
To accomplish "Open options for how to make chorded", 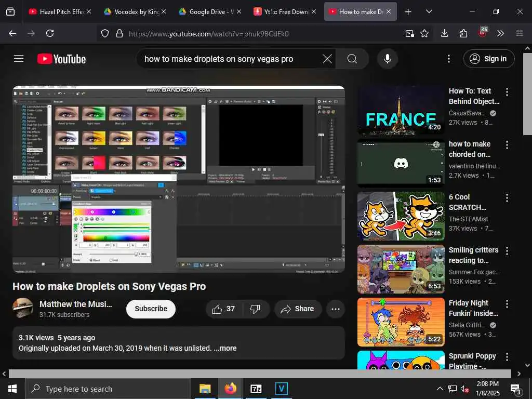I will (x=507, y=145).
